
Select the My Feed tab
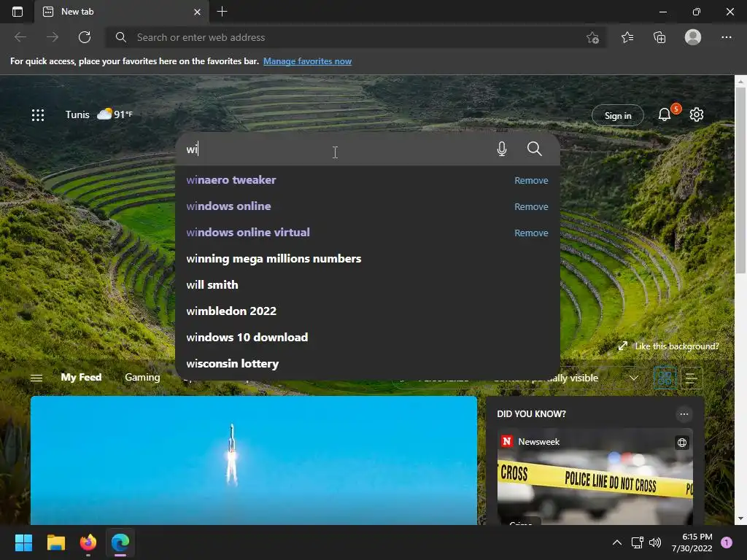point(81,377)
